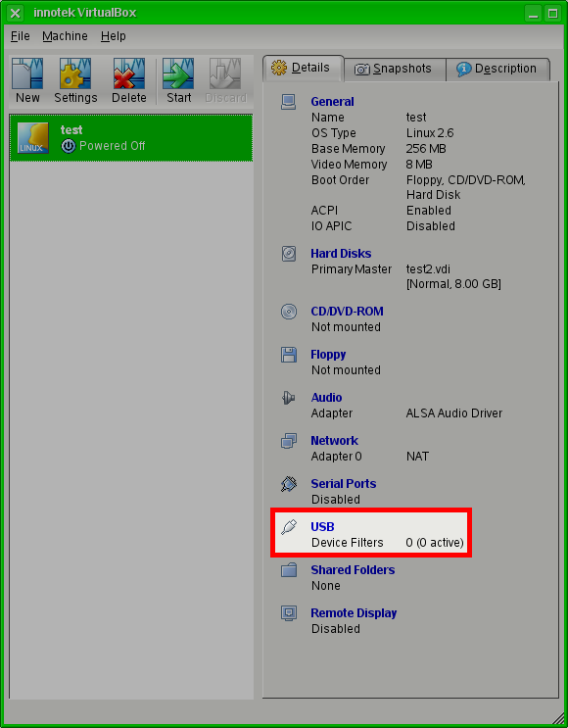568x728 pixels.
Task: Click the test2.vdi disk name
Action: pos(428,269)
